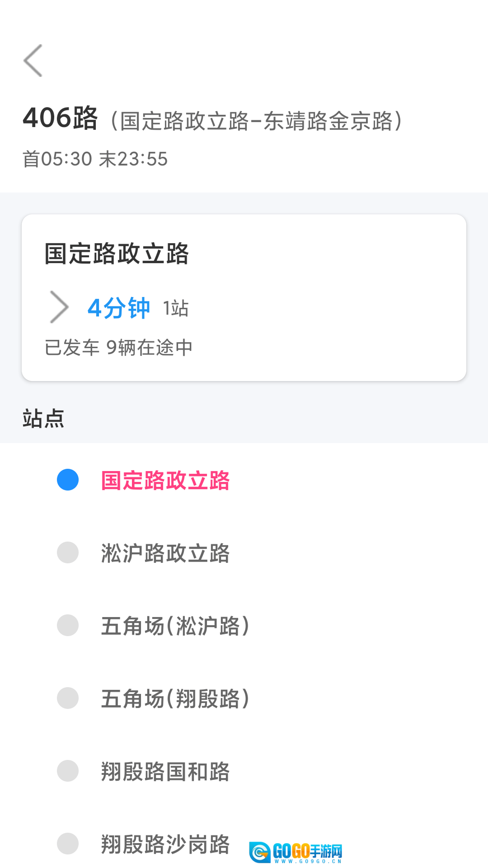Tap the 406路 route title

tap(61, 118)
